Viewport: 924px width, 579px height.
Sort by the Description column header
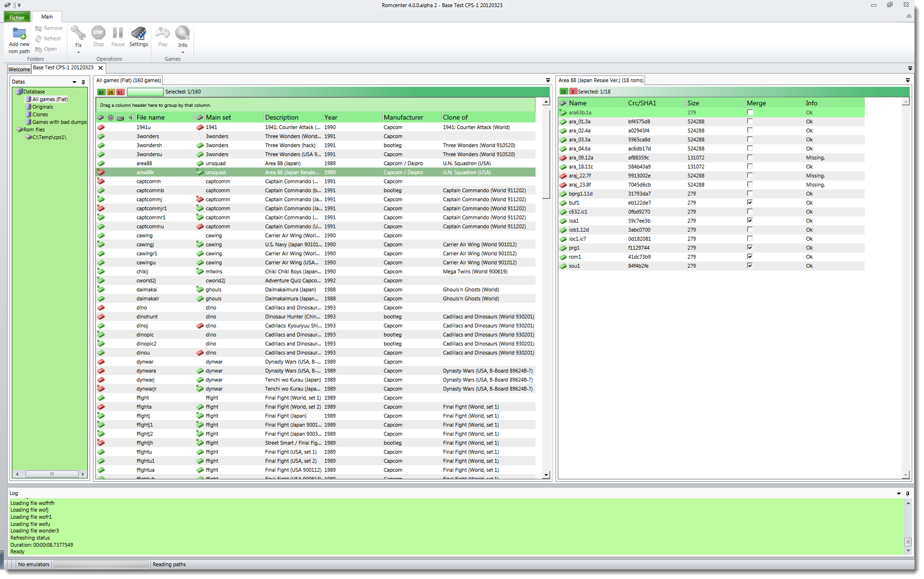293,117
